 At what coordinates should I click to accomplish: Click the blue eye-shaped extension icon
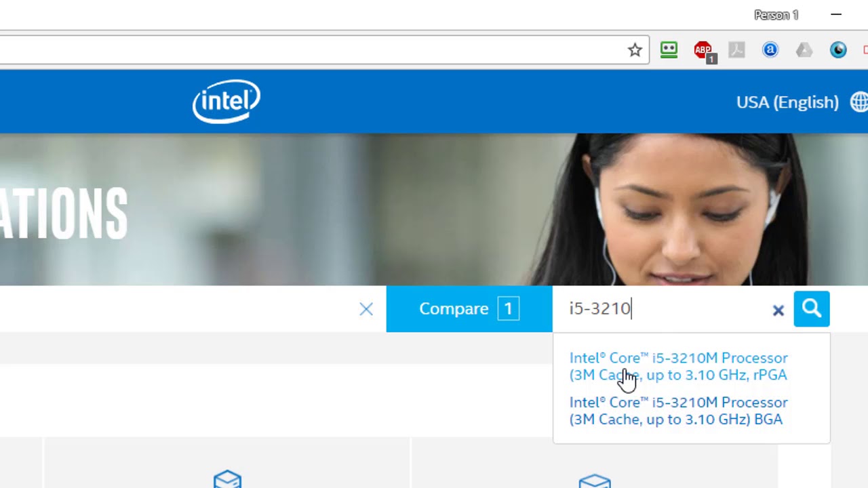point(838,49)
